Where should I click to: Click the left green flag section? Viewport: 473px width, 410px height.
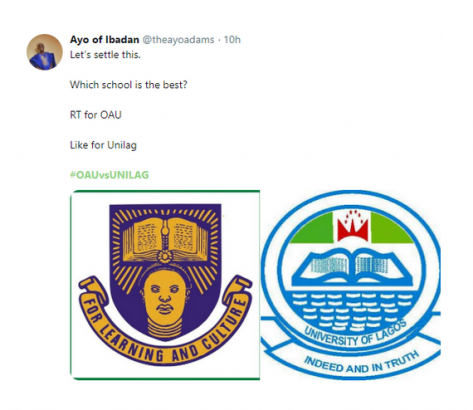tap(314, 230)
